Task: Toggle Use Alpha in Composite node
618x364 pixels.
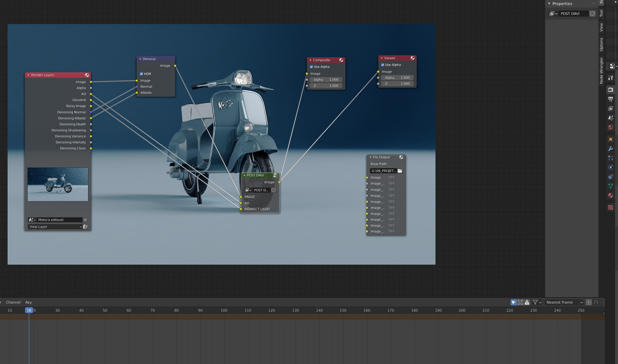Action: (311, 67)
